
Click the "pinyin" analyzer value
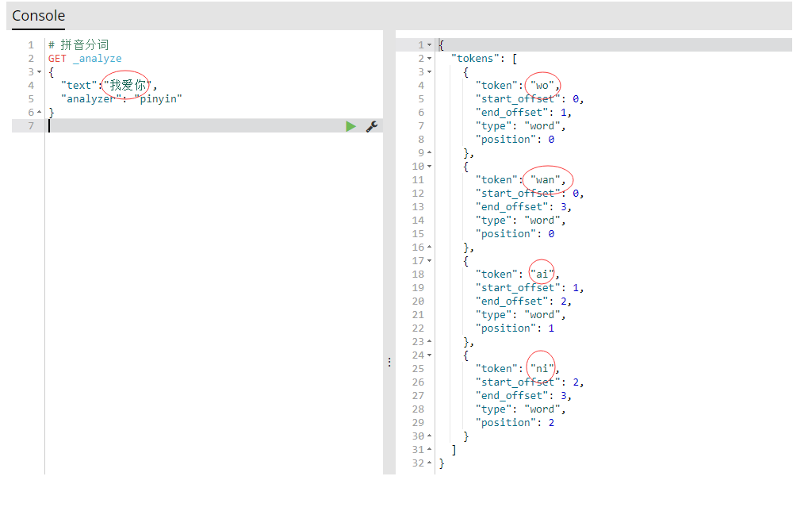[159, 99]
